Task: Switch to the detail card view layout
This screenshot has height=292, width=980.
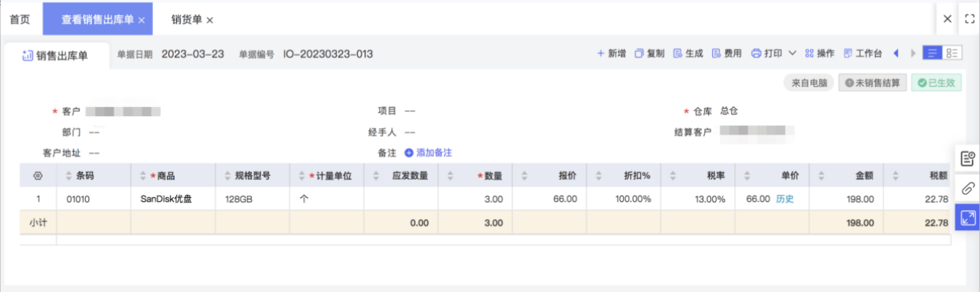Action: [952, 54]
